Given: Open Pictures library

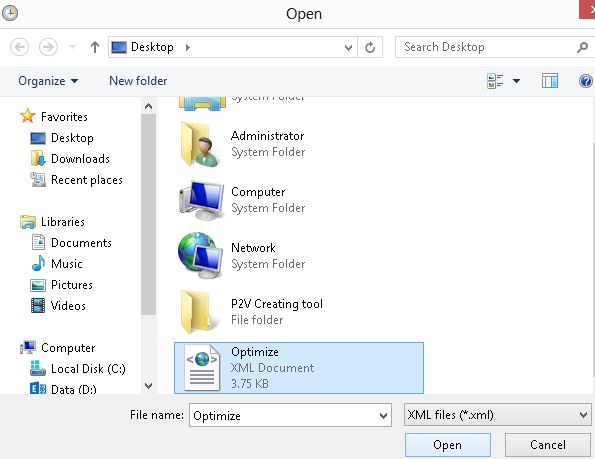Looking at the screenshot, I should (72, 285).
